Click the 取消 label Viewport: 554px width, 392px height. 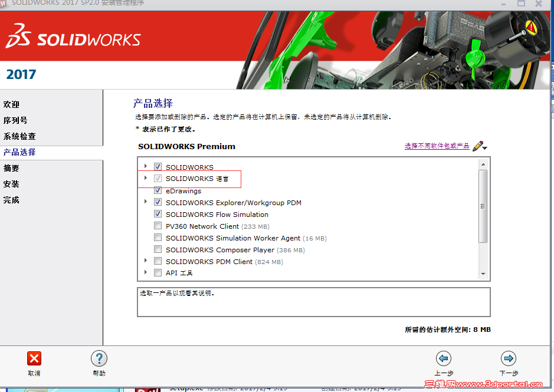coord(34,373)
